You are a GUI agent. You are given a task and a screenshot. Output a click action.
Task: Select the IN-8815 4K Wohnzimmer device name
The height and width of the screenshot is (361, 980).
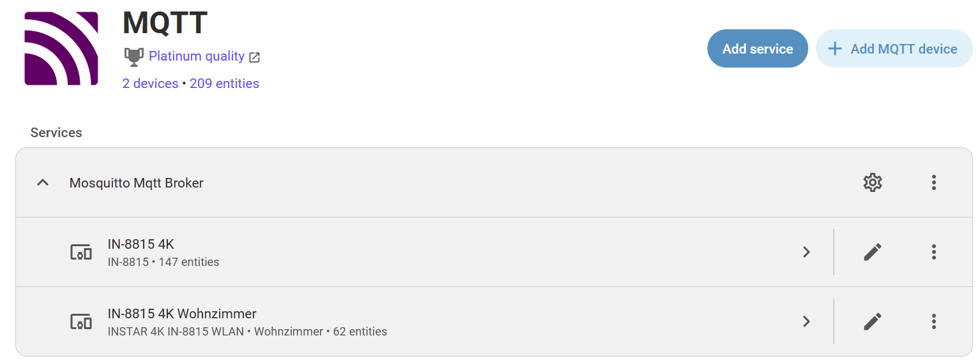(182, 314)
